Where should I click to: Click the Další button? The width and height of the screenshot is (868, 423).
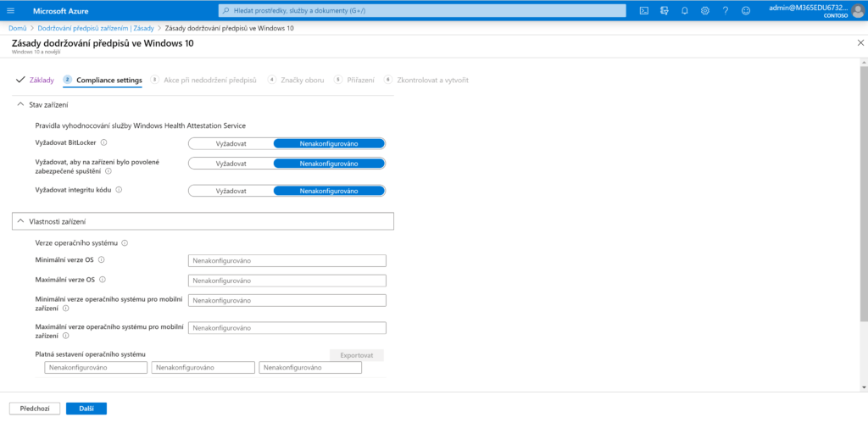(x=86, y=409)
